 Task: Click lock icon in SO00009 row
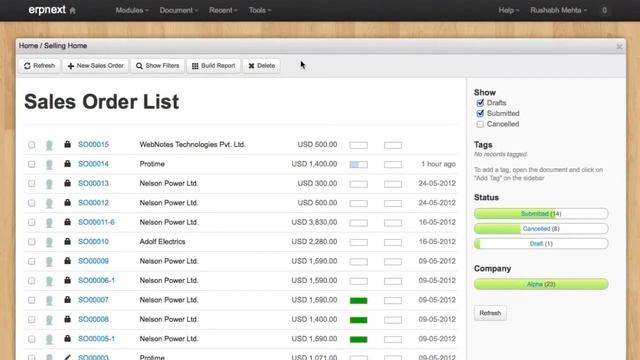pos(67,261)
